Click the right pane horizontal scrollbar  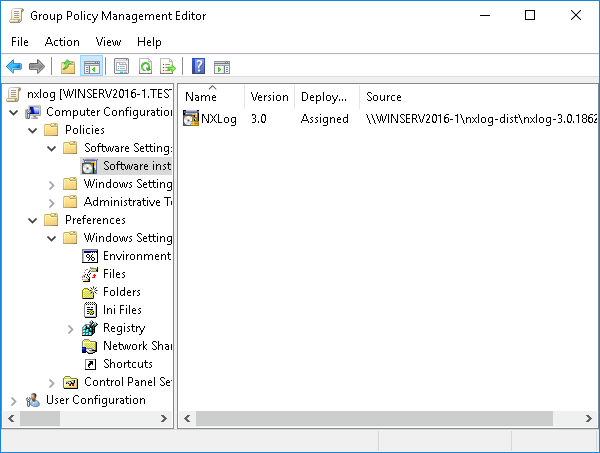pyautogui.click(x=380, y=418)
